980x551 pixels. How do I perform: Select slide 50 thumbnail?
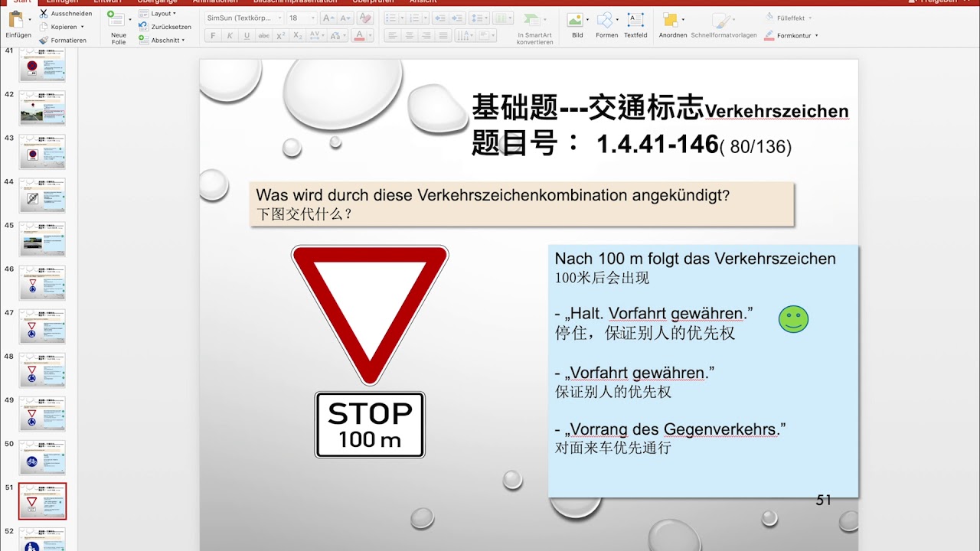coord(42,458)
